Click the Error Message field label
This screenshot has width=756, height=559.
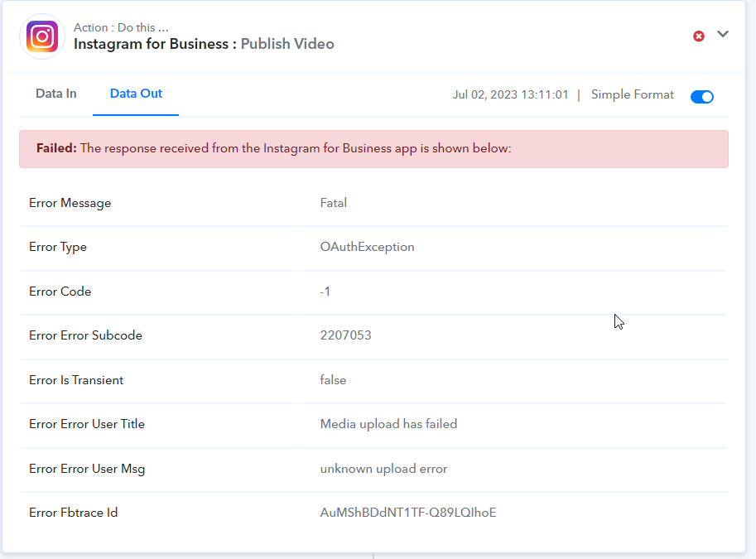(70, 203)
